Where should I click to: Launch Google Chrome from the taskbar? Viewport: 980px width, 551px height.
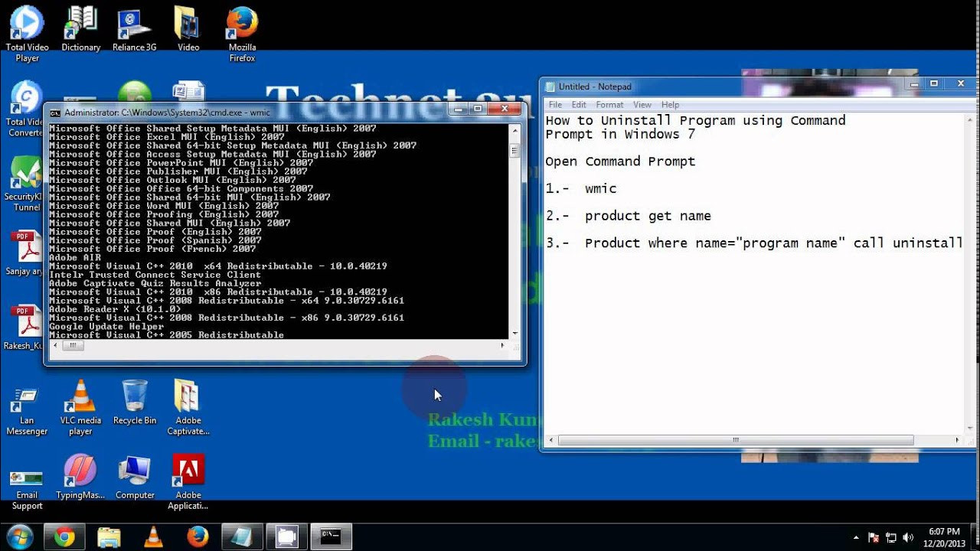pos(64,537)
